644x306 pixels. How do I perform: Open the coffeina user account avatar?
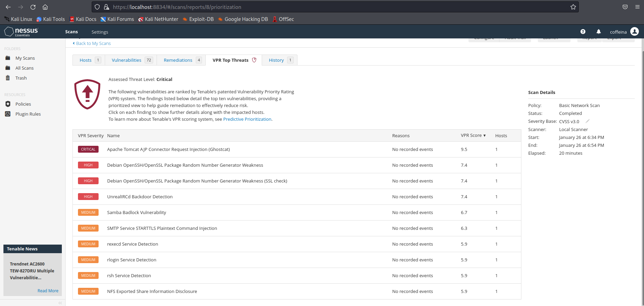(635, 32)
